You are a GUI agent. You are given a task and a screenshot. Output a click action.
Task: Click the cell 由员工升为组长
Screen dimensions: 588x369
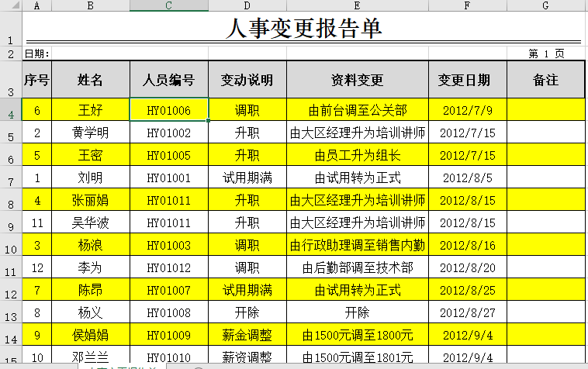click(357, 155)
